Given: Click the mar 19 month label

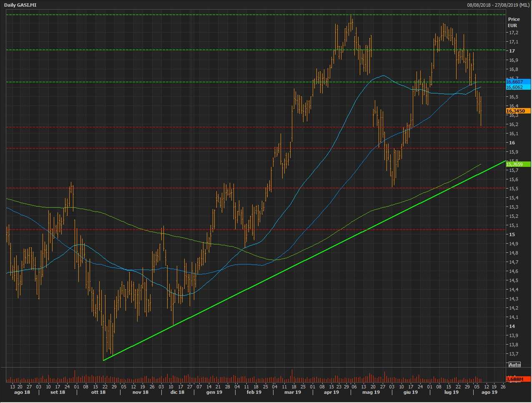Looking at the screenshot, I should 293,392.
